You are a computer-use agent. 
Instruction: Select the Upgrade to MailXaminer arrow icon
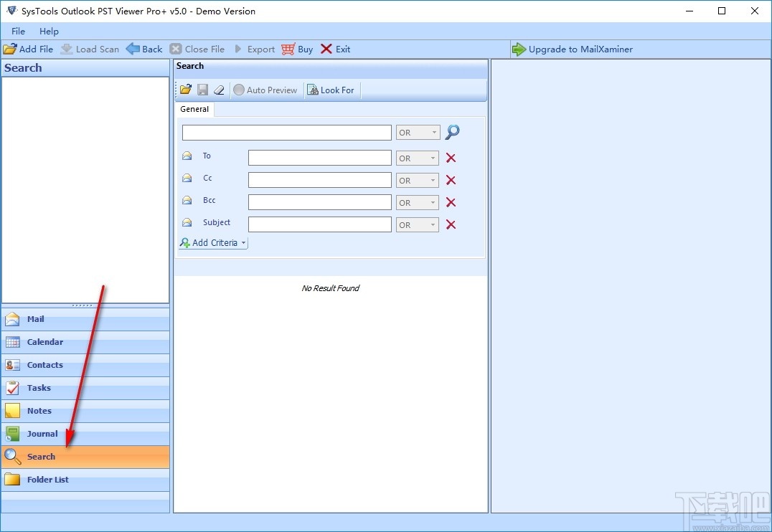point(519,49)
